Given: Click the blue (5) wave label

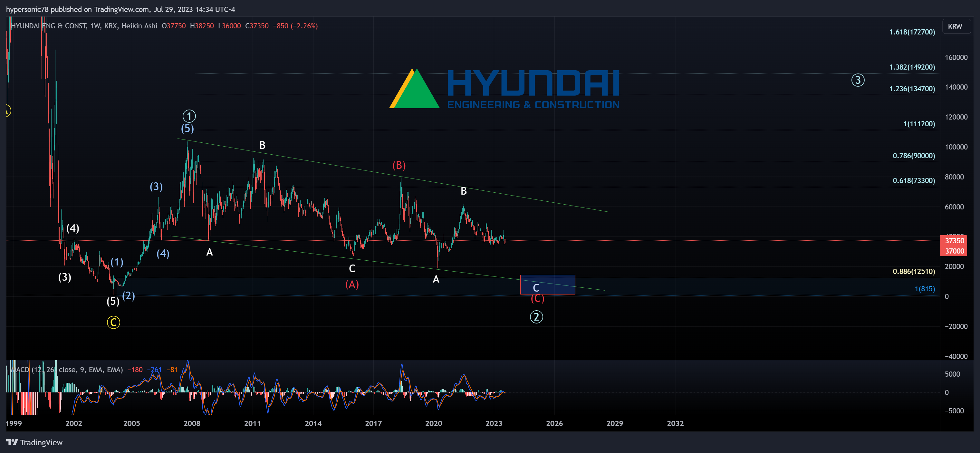Looking at the screenshot, I should tap(187, 129).
